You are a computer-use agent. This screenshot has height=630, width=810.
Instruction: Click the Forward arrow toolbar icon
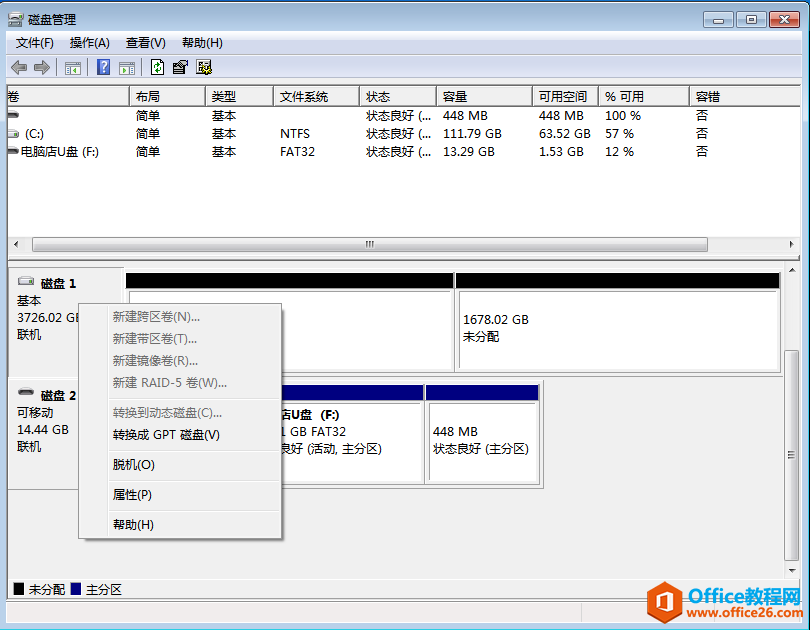[41, 68]
